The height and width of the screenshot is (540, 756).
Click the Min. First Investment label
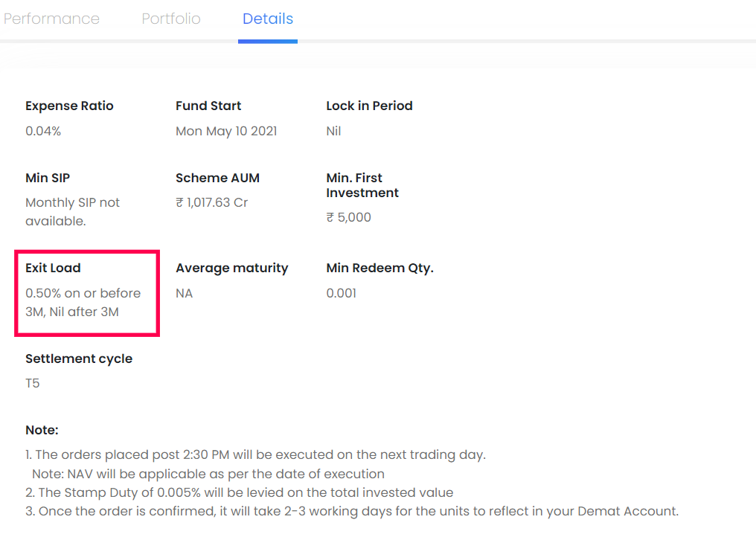[362, 185]
